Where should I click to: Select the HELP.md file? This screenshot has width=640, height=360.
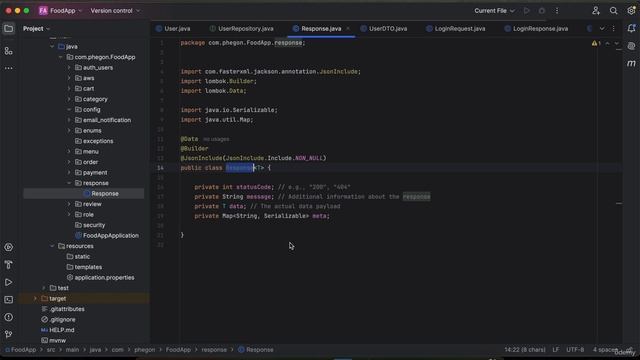pyautogui.click(x=58, y=330)
